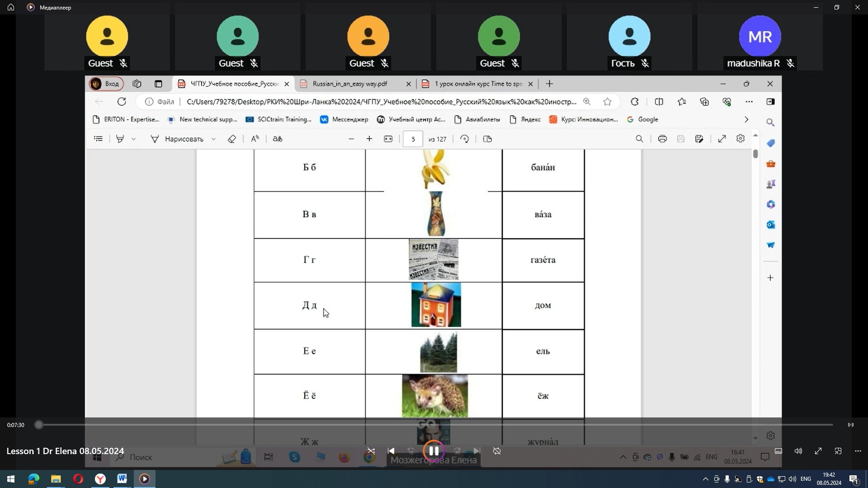Expand the bookmarks bar overflow chevron
Image resolution: width=868 pixels, height=488 pixels.
coord(746,119)
